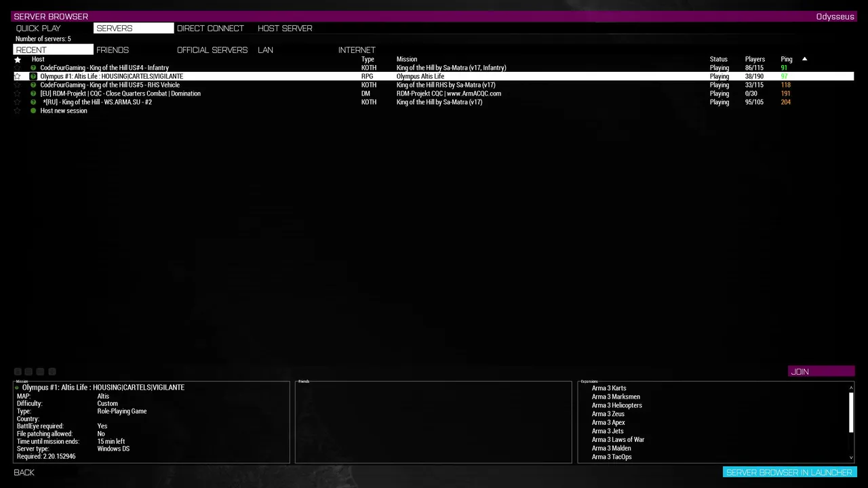The width and height of the screenshot is (868, 488).
Task: Select the Servers tab
Action: click(134, 28)
